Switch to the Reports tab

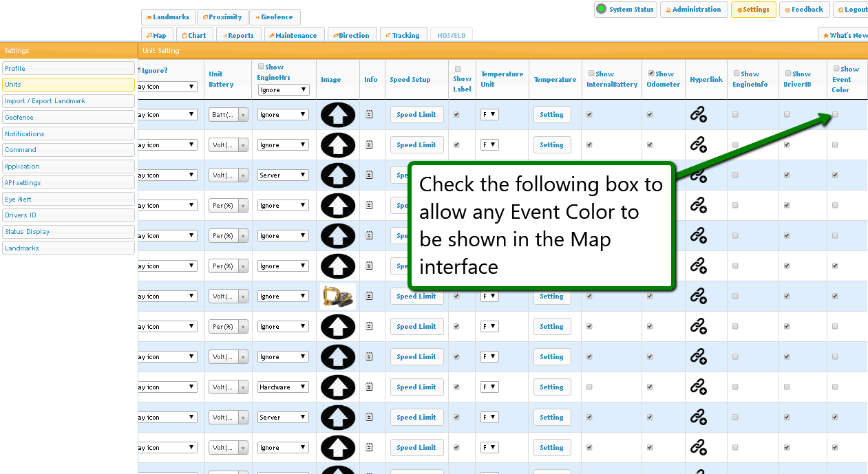click(x=237, y=35)
